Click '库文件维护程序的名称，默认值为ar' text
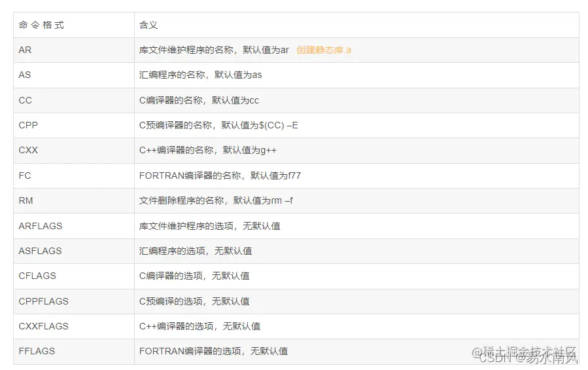The image size is (588, 370). click(x=214, y=50)
